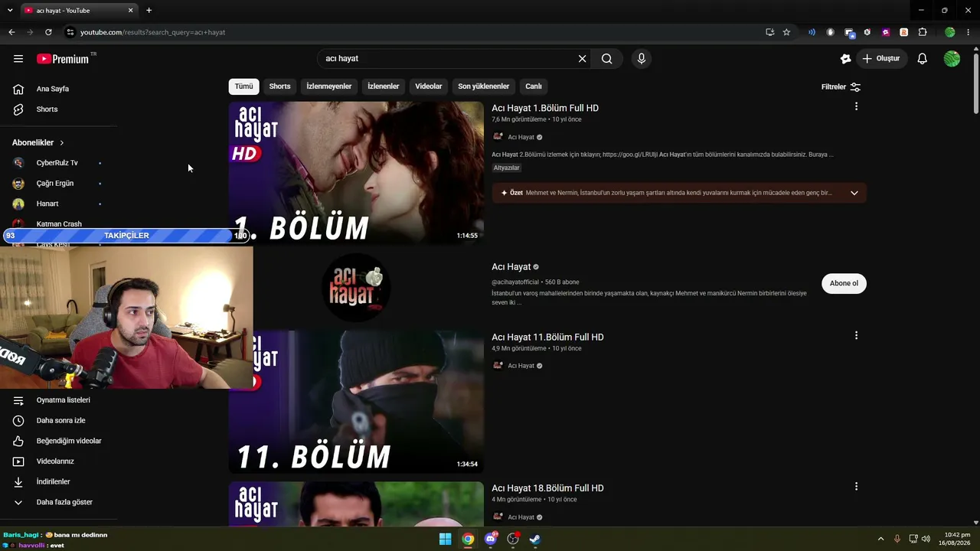
Task: Open the Filtreler panel
Action: 841,87
